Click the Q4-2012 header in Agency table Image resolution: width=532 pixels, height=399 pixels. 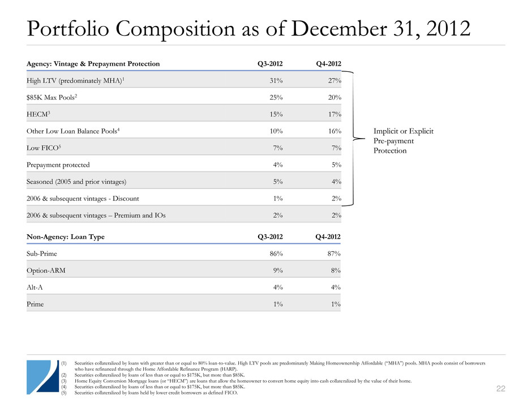[328, 64]
